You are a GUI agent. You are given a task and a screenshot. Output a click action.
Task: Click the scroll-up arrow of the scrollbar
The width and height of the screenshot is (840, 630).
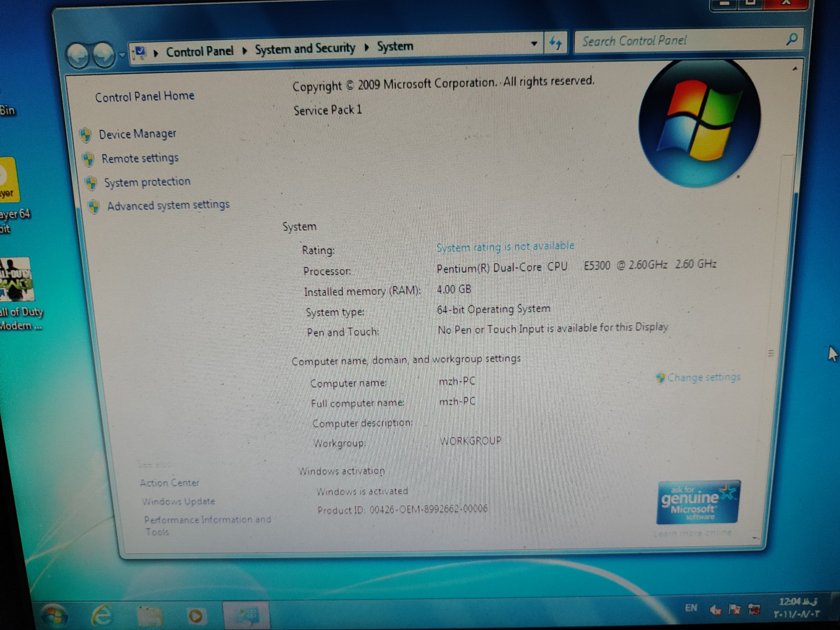coord(794,69)
